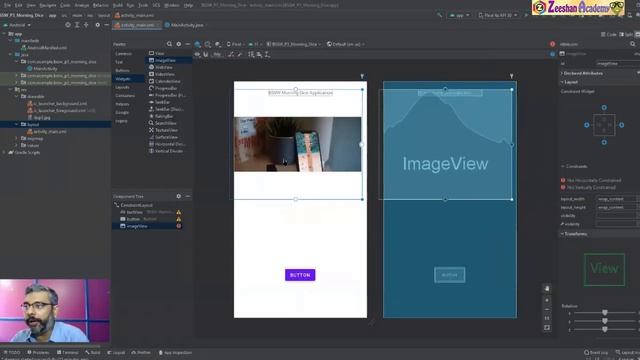Switch to Split view mode
The image size is (640, 360).
coord(627,34)
